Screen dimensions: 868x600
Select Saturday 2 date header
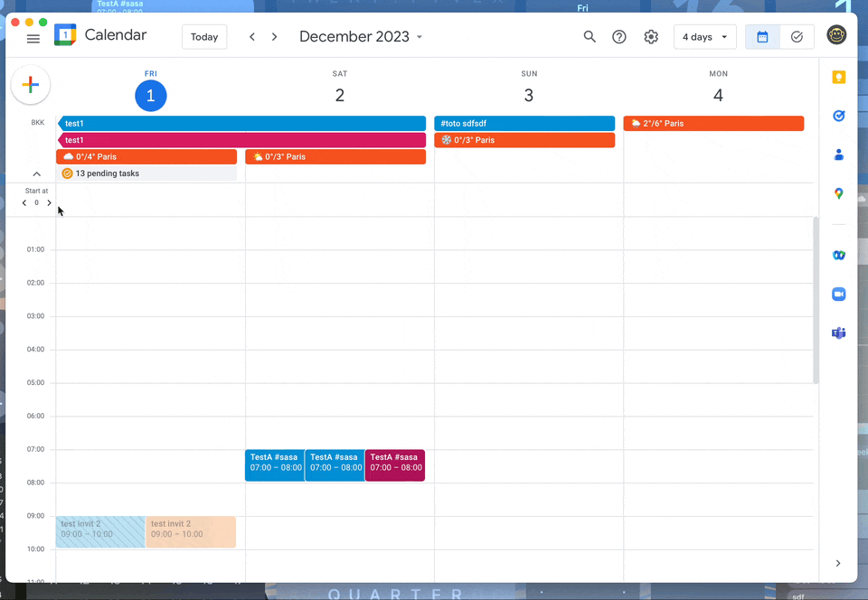[x=340, y=96]
